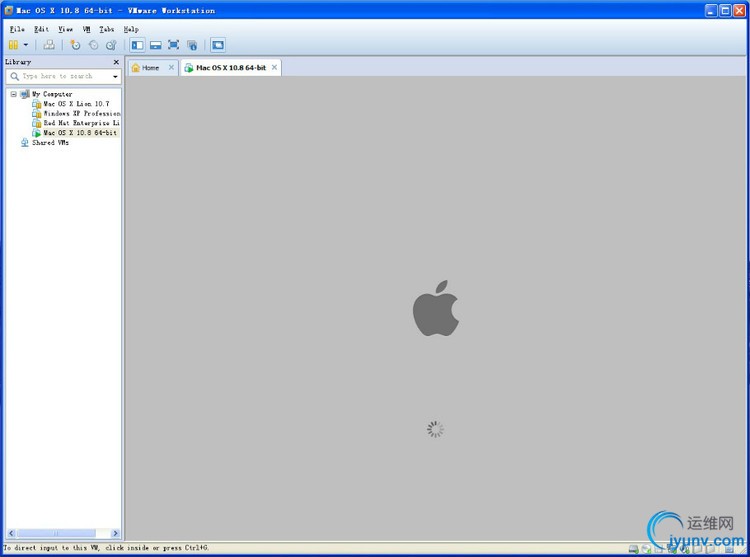Toggle the thumbnail bar toolbar icon
The image size is (750, 557).
(155, 45)
